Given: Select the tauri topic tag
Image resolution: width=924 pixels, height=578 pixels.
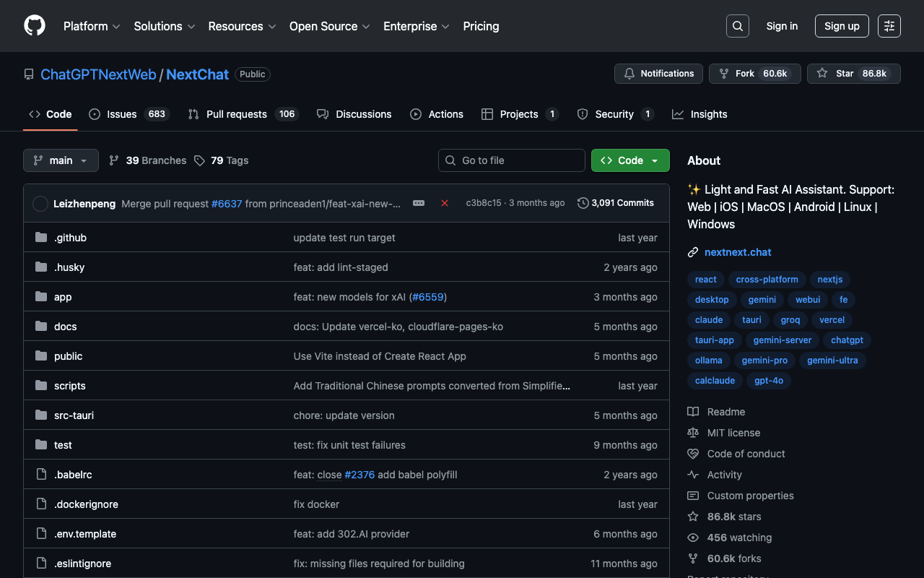Looking at the screenshot, I should pos(751,319).
